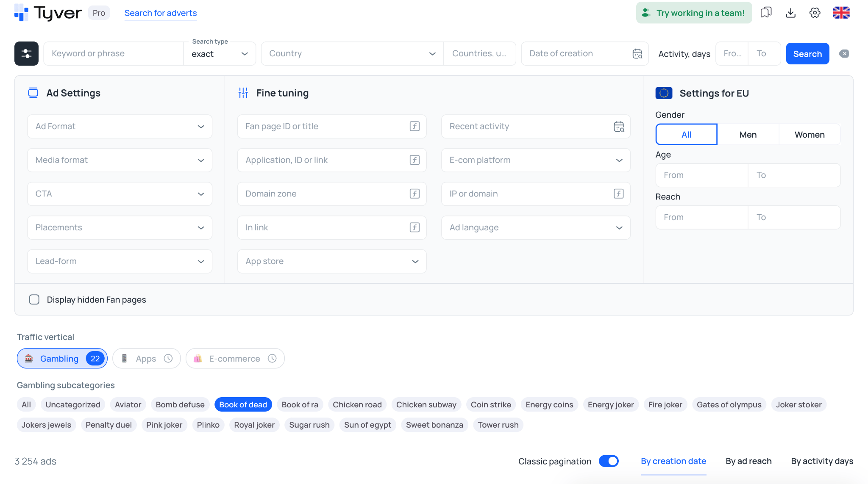The image size is (868, 484).
Task: Select the All gambling subcategory
Action: [26, 404]
